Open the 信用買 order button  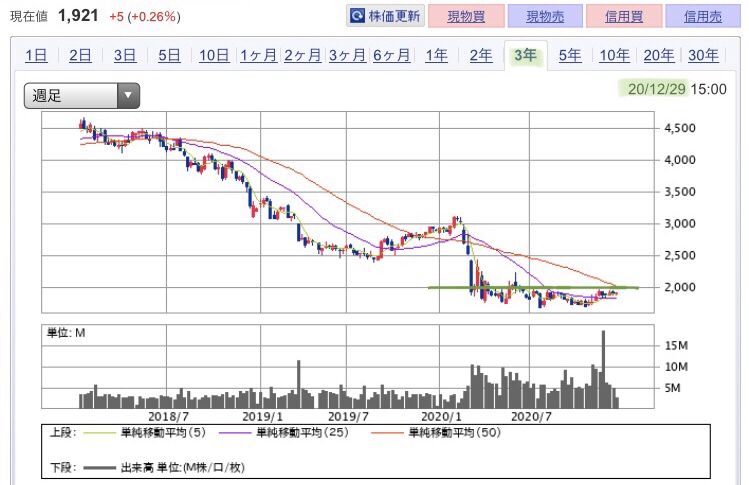[x=624, y=16]
